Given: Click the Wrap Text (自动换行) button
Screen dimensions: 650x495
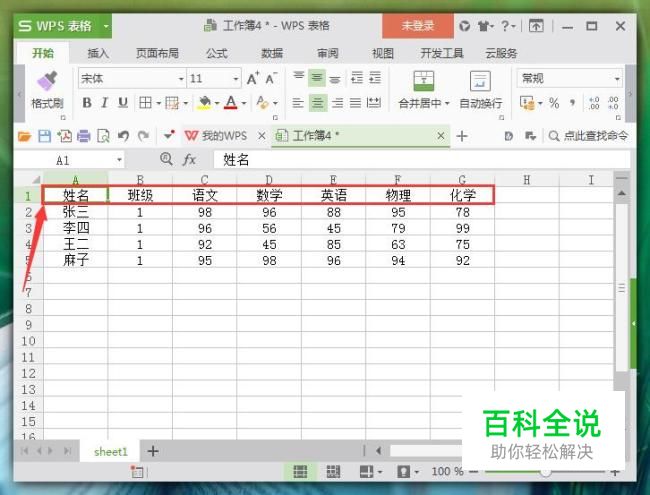Looking at the screenshot, I should (x=480, y=90).
